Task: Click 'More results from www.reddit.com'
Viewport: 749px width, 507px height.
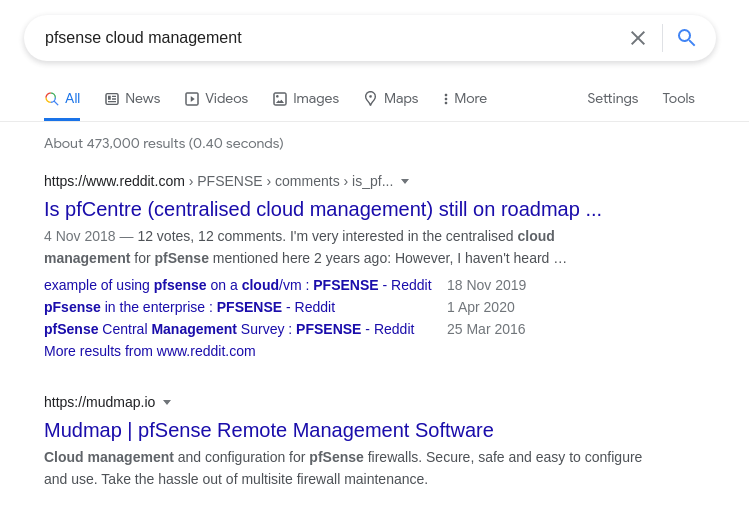Action: click(x=150, y=351)
